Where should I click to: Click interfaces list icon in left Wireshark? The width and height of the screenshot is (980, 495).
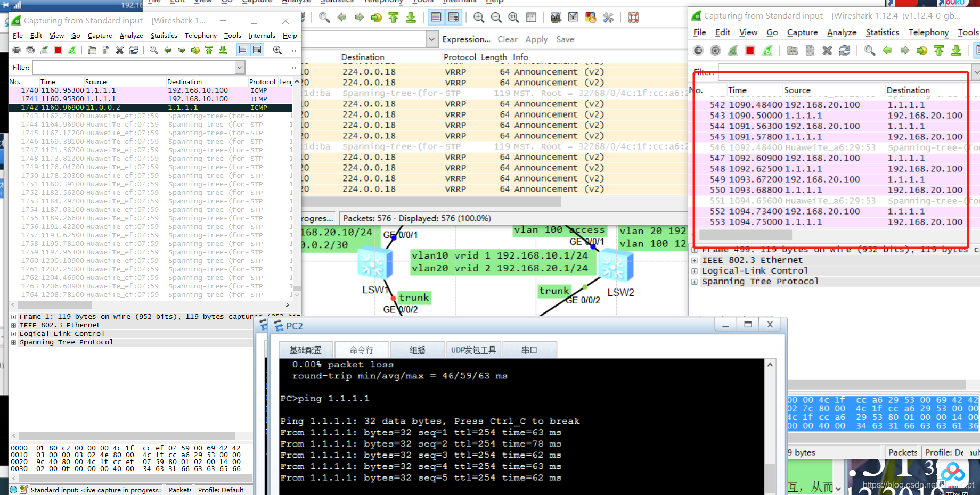coord(17,50)
